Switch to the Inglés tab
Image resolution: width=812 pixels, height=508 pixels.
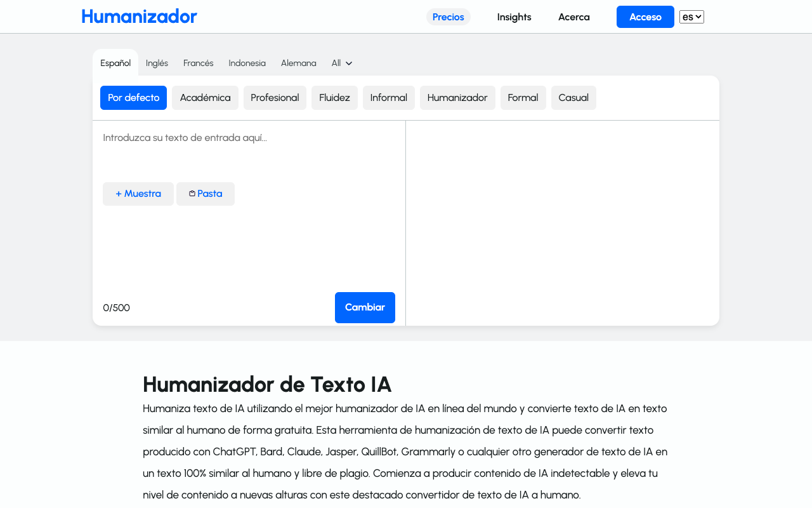[x=157, y=63]
